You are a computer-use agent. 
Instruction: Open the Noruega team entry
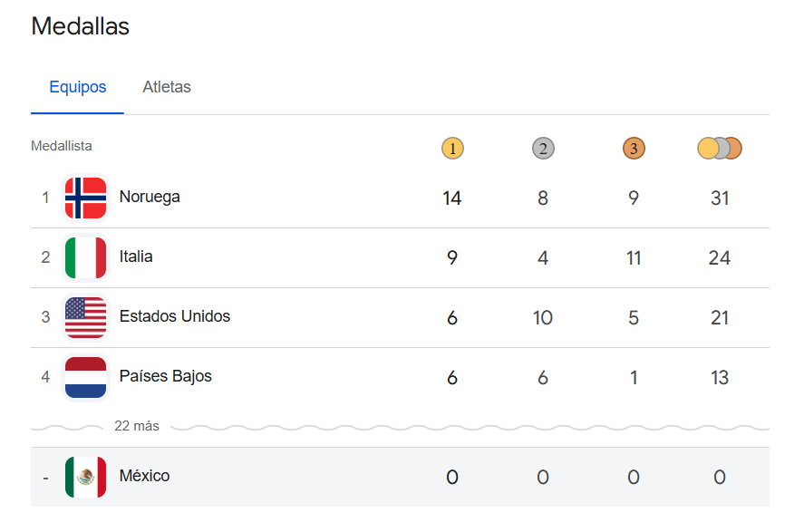pyautogui.click(x=150, y=197)
